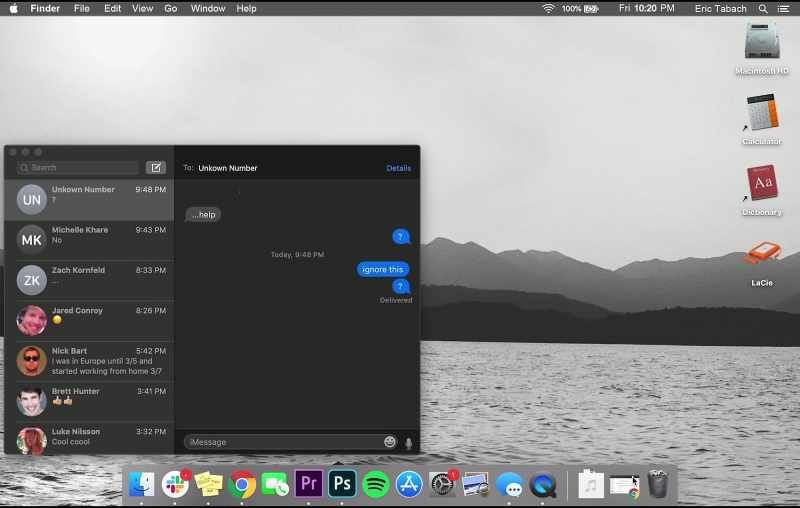The image size is (800, 508).
Task: Open Notification Center in menu bar
Action: pos(783,9)
